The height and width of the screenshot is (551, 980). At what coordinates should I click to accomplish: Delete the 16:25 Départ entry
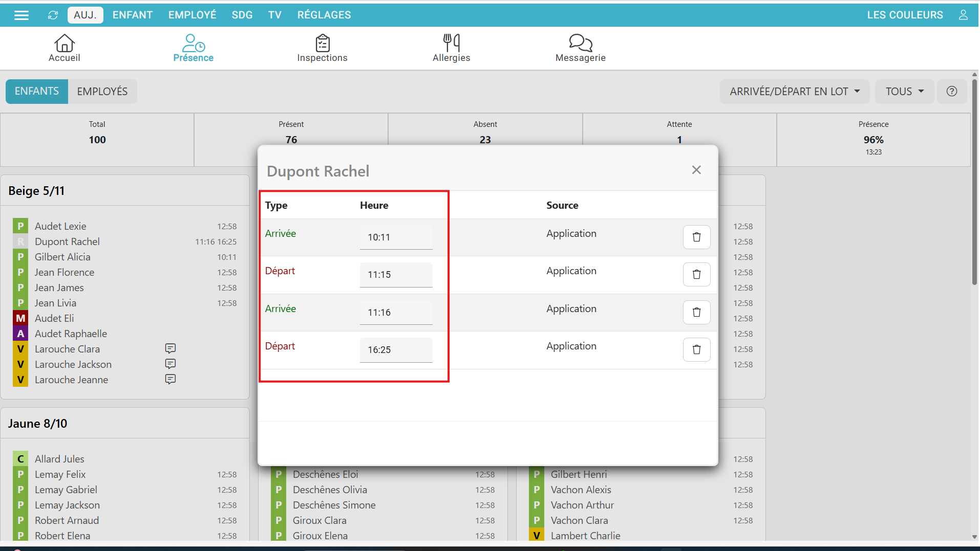click(696, 349)
